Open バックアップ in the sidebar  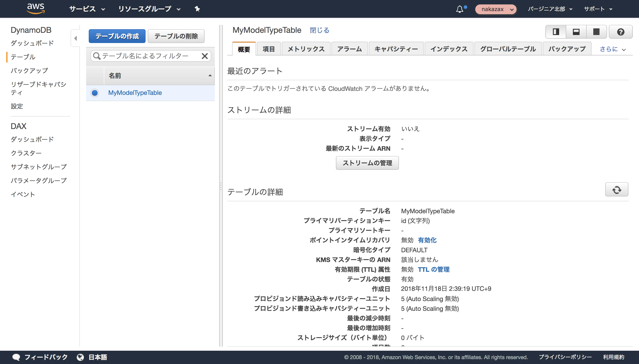tap(29, 70)
